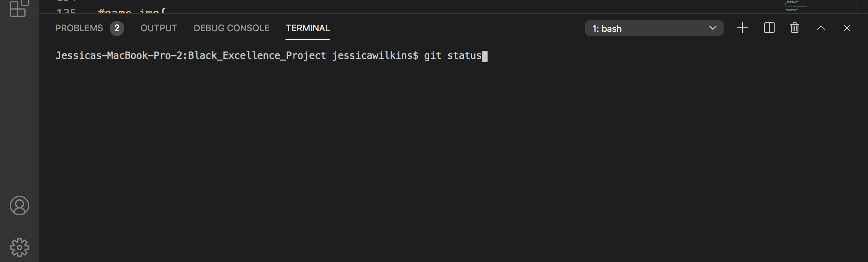Click the terminal selector's down arrow
The height and width of the screenshot is (262, 868).
tap(713, 28)
